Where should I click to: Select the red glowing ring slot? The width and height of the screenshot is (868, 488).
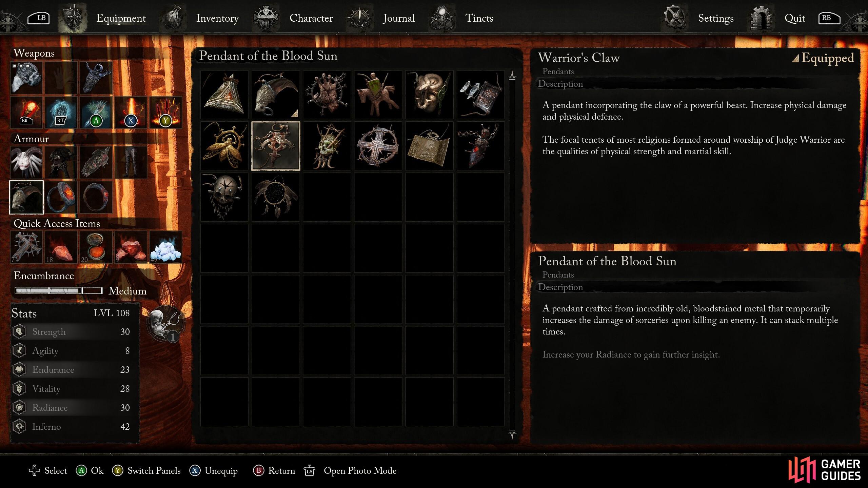click(61, 197)
